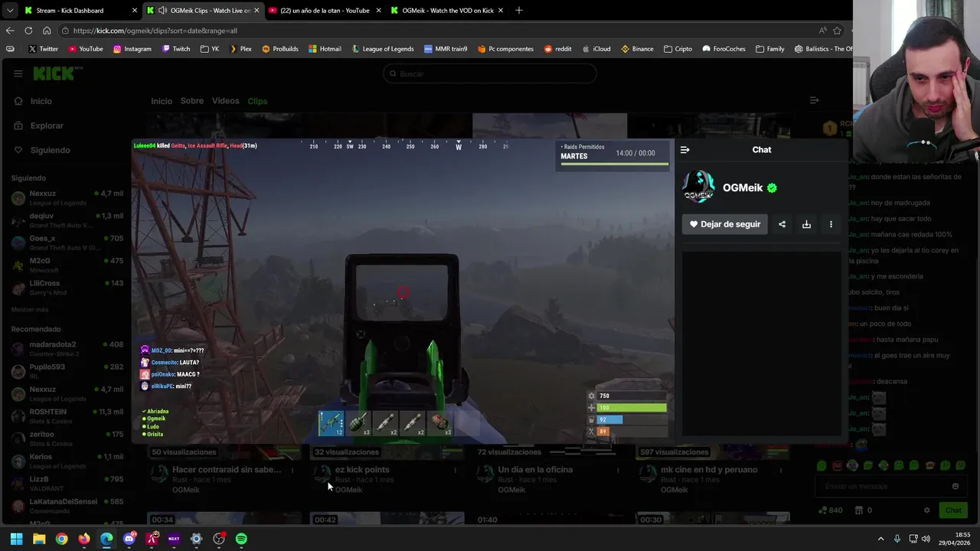Select the Sobre channel tab
The height and width of the screenshot is (551, 980).
[192, 101]
